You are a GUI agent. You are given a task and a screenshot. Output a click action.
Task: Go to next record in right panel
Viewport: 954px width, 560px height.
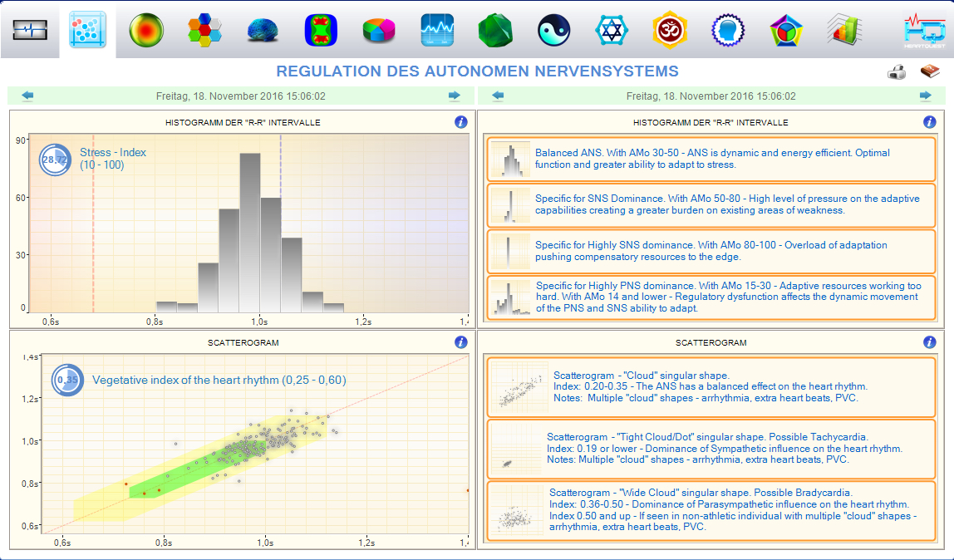(x=925, y=96)
